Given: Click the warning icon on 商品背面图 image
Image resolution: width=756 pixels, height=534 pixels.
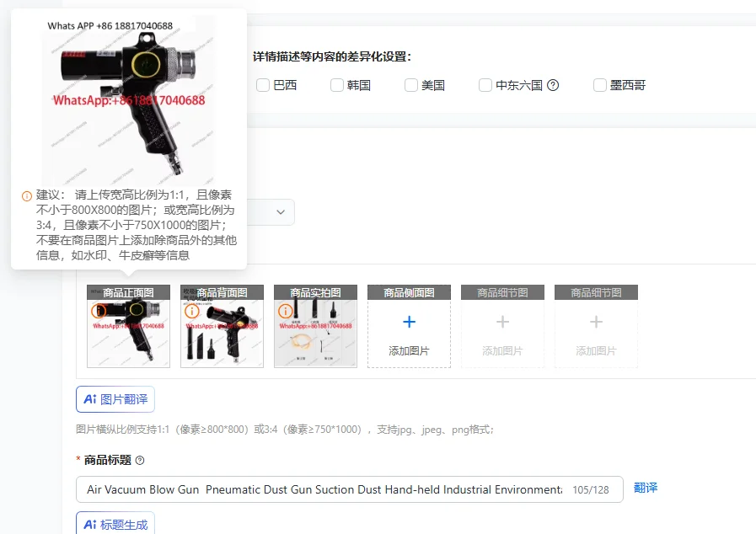Looking at the screenshot, I should (x=191, y=313).
